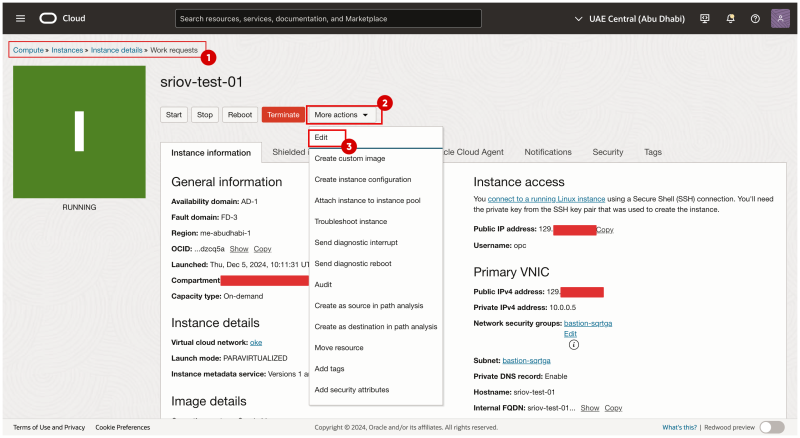Toggle the Redwood preview switch
This screenshot has width=800, height=438.
771,427
